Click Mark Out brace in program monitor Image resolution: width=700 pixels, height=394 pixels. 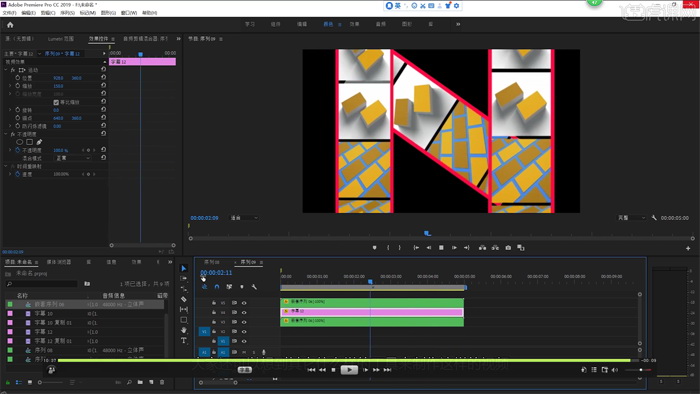pos(400,248)
